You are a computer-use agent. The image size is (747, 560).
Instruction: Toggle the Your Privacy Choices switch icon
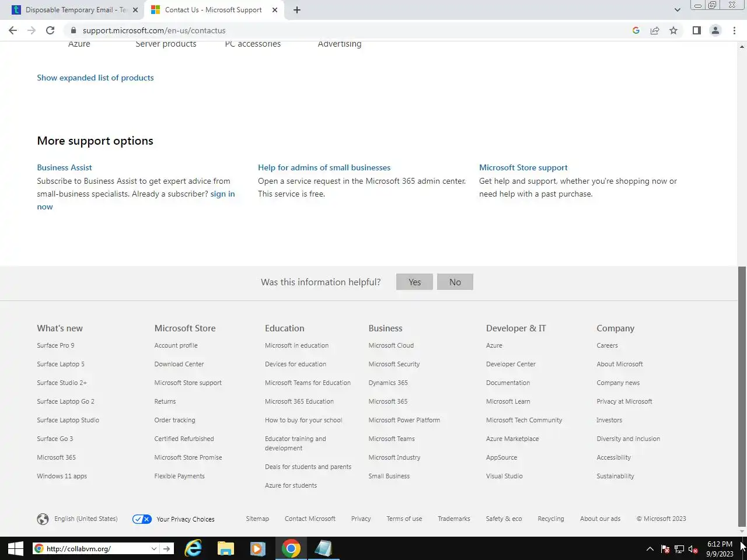tap(142, 519)
